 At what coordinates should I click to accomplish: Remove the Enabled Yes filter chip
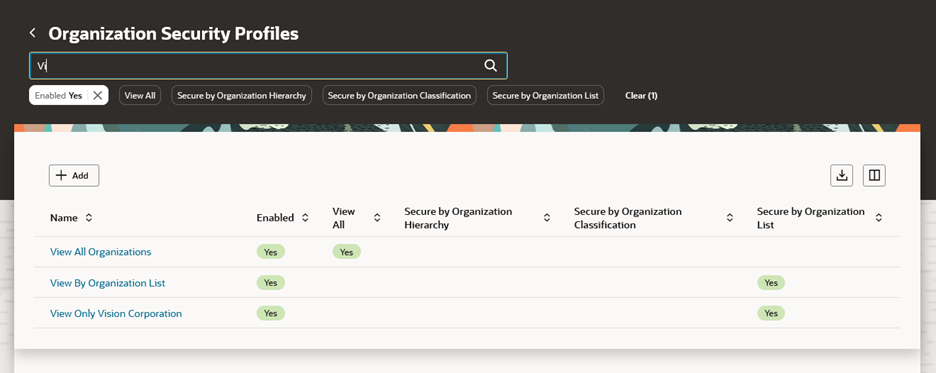pos(98,95)
